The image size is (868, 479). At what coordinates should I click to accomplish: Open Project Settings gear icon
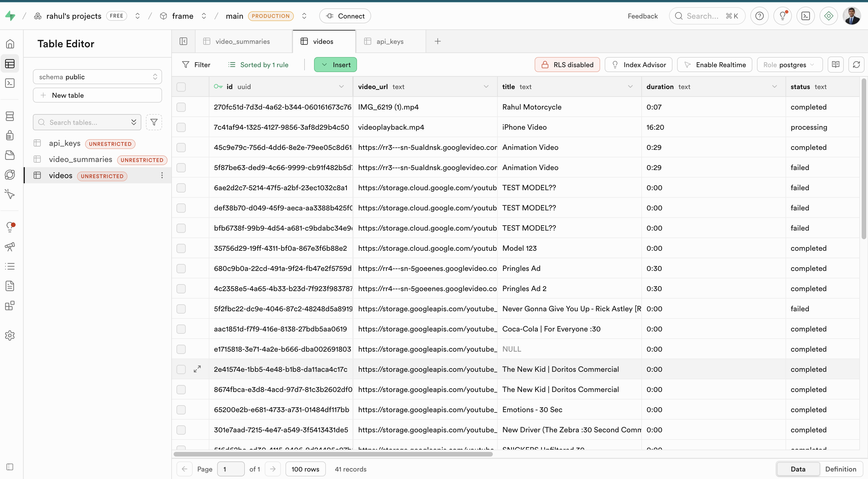click(10, 335)
